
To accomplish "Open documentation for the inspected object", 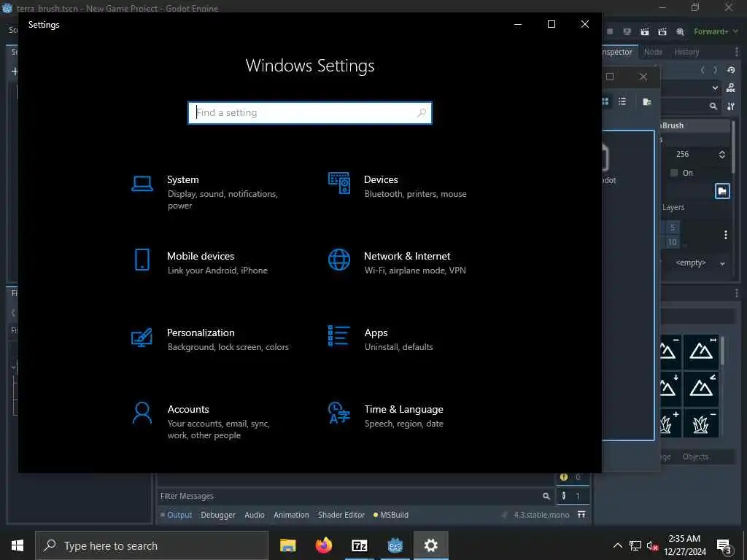I will tap(731, 88).
